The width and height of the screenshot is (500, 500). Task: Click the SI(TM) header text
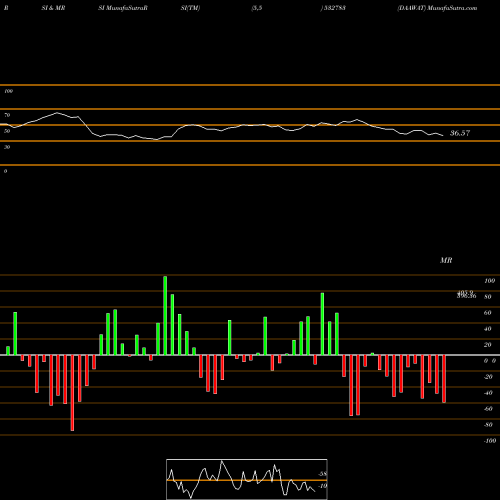pyautogui.click(x=190, y=8)
